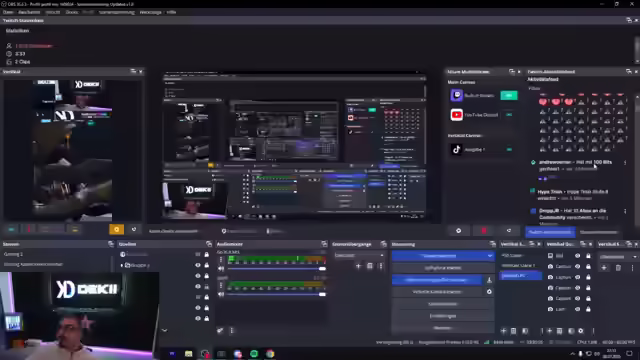Mute the first audio channel speaker icon

221,269
